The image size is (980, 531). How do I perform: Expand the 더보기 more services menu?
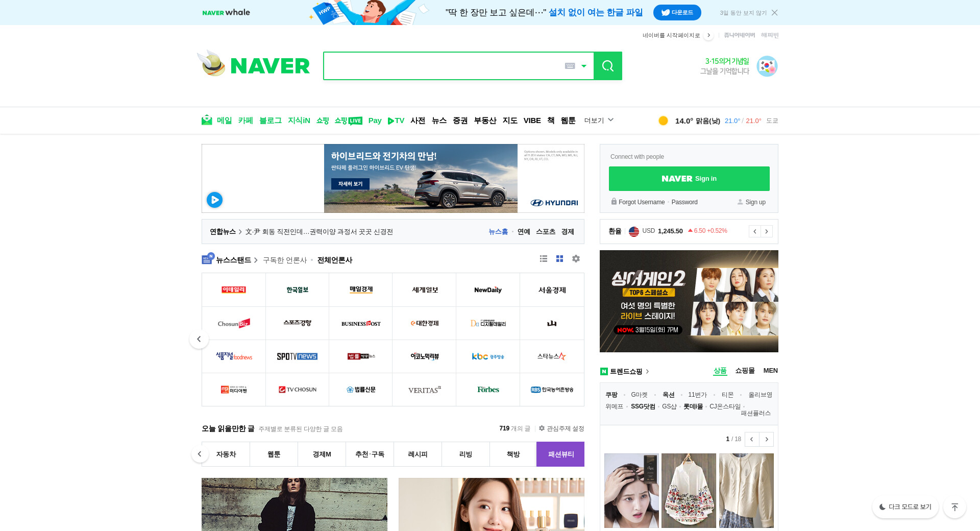599,120
